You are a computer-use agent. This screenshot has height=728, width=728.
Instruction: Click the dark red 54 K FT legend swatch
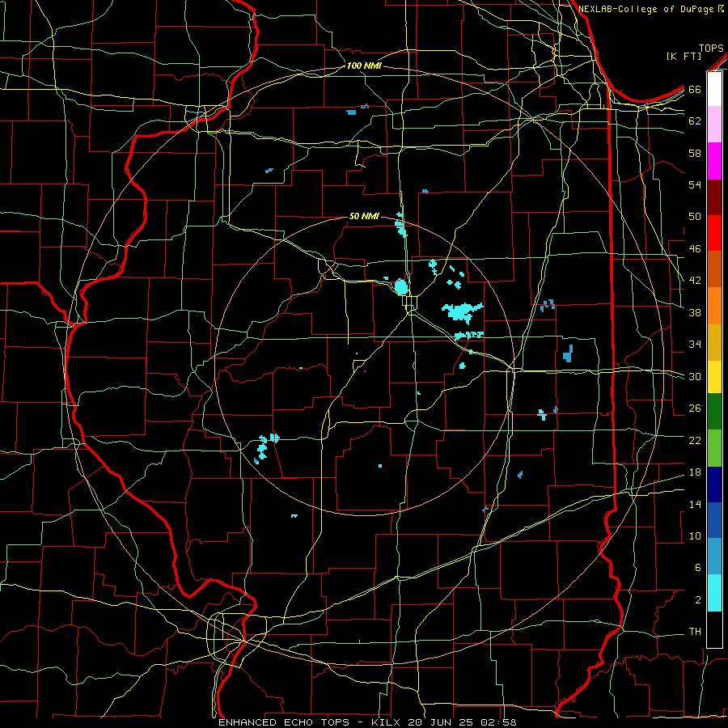pos(714,197)
